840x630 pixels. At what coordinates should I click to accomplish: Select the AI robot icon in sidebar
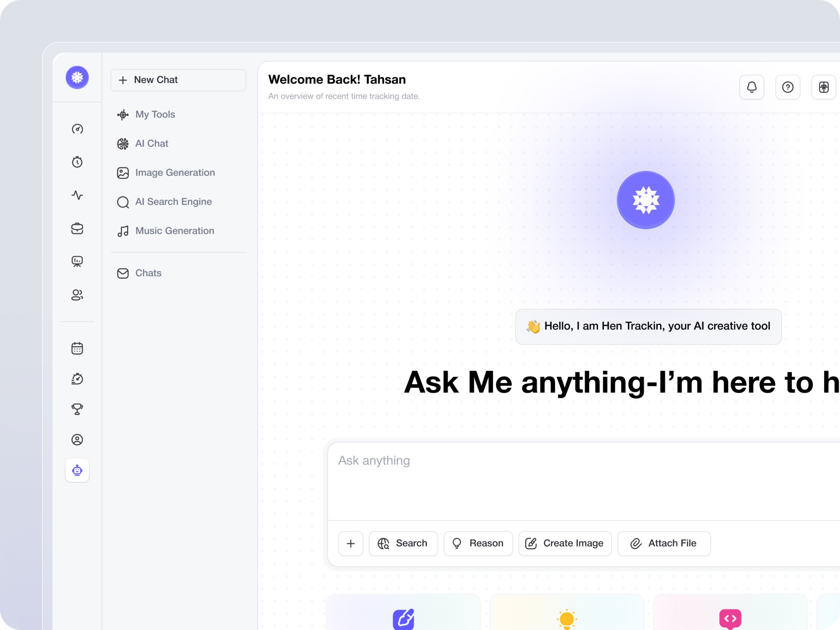77,470
